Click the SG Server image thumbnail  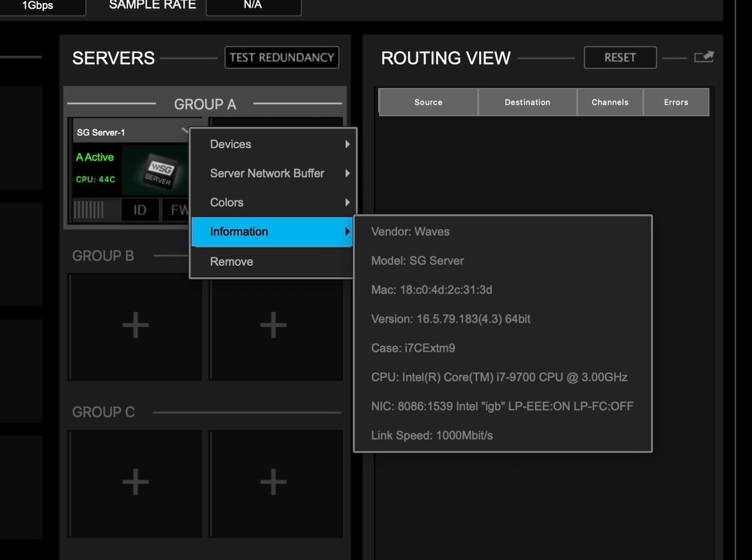pos(155,171)
